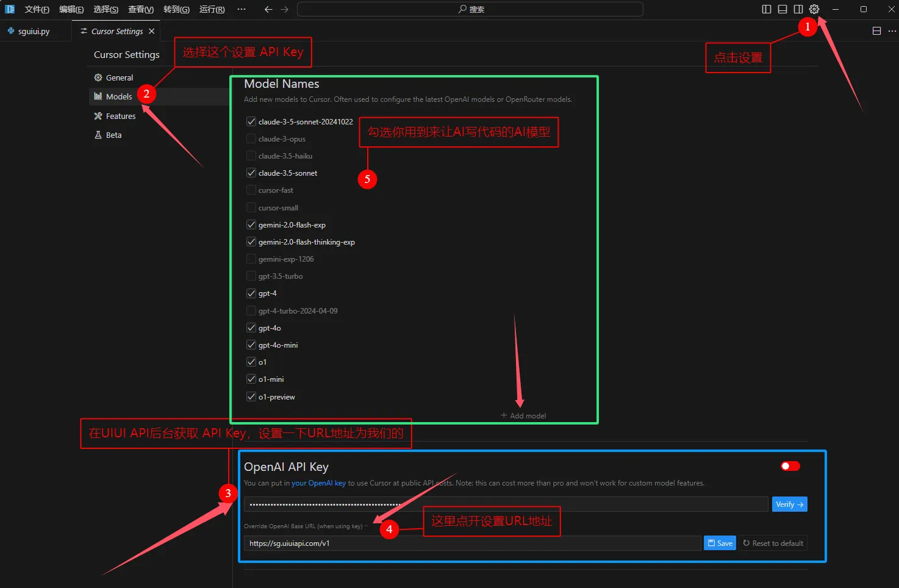Check the cursor-small model checkbox
899x588 pixels.
coord(251,208)
